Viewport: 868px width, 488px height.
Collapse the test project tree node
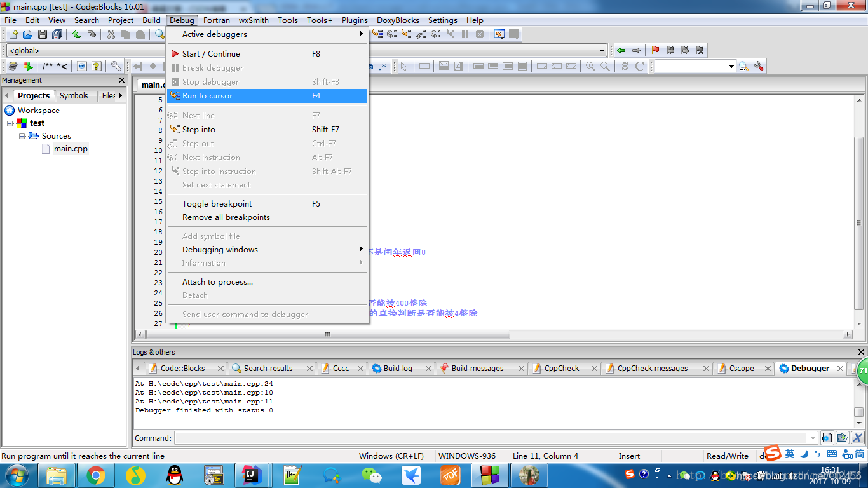pos(10,123)
